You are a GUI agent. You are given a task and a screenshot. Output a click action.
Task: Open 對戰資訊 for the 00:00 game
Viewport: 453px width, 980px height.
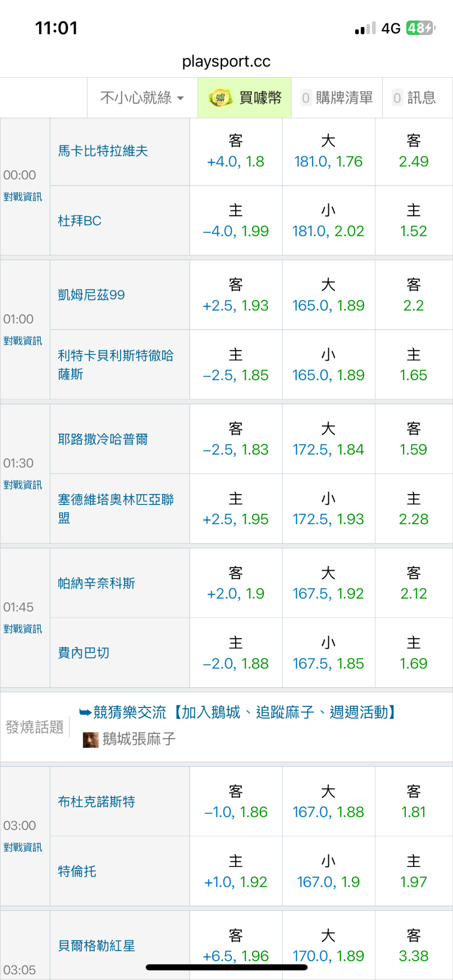(23, 197)
